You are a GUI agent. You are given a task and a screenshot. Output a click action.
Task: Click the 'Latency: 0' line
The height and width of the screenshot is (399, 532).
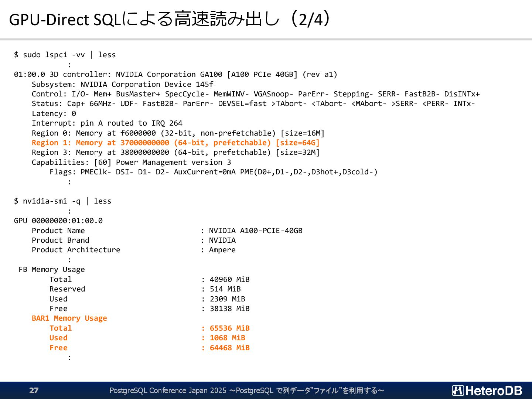point(54,113)
